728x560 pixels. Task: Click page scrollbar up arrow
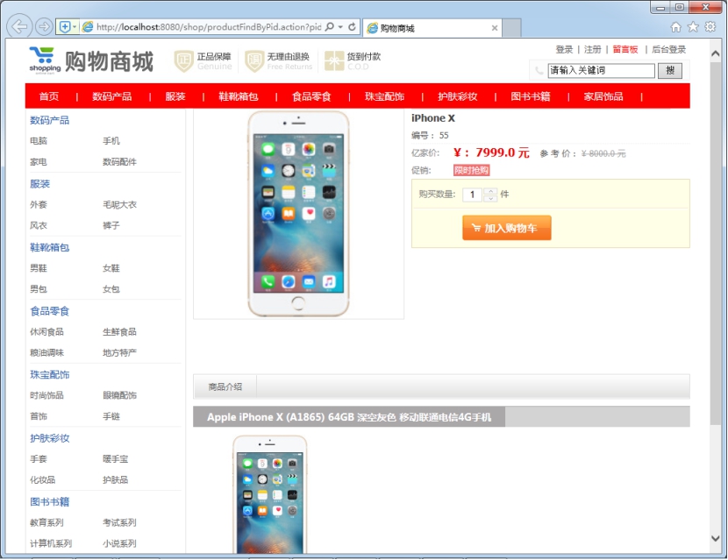click(716, 53)
